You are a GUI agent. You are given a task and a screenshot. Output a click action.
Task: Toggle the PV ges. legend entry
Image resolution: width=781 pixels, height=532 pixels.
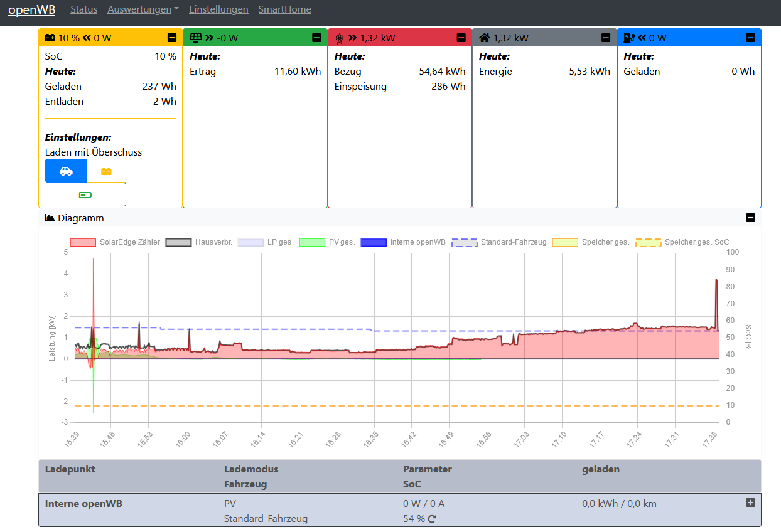[x=328, y=242]
